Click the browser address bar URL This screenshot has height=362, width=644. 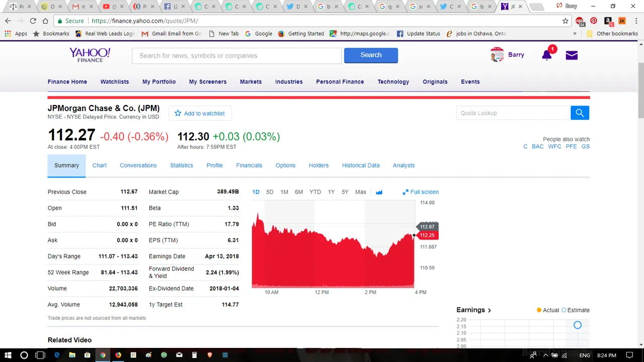pyautogui.click(x=145, y=21)
